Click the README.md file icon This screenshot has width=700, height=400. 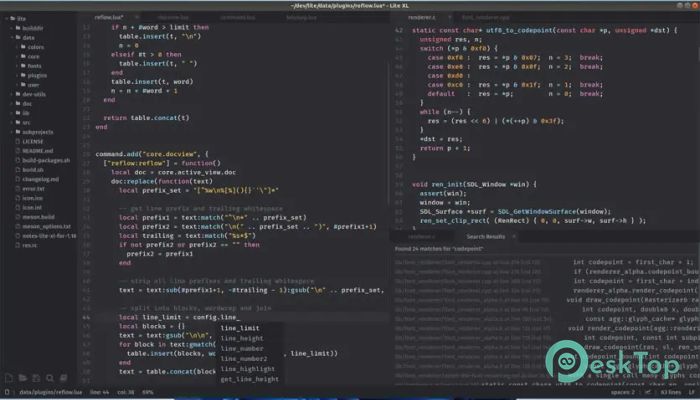[x=18, y=151]
